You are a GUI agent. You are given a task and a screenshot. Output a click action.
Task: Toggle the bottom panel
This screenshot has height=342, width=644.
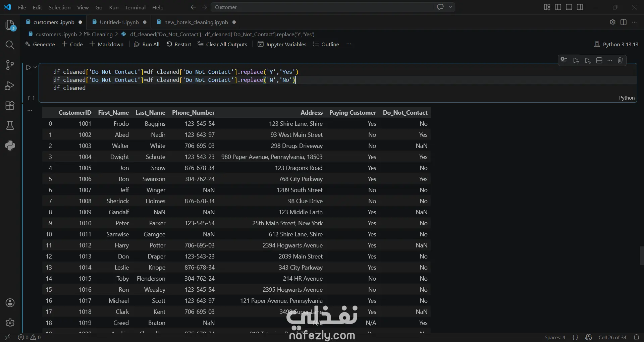[x=569, y=7]
